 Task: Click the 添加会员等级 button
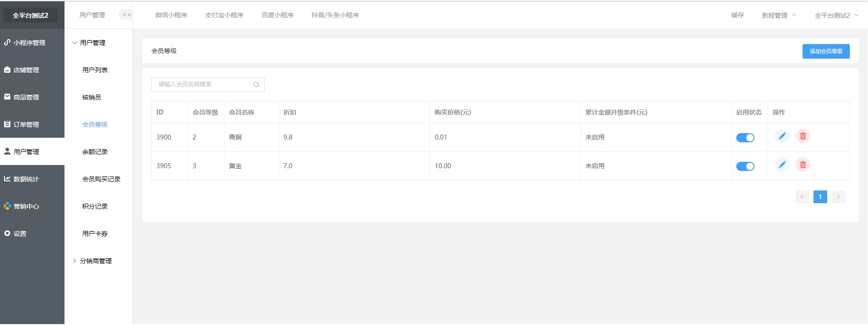pyautogui.click(x=826, y=51)
